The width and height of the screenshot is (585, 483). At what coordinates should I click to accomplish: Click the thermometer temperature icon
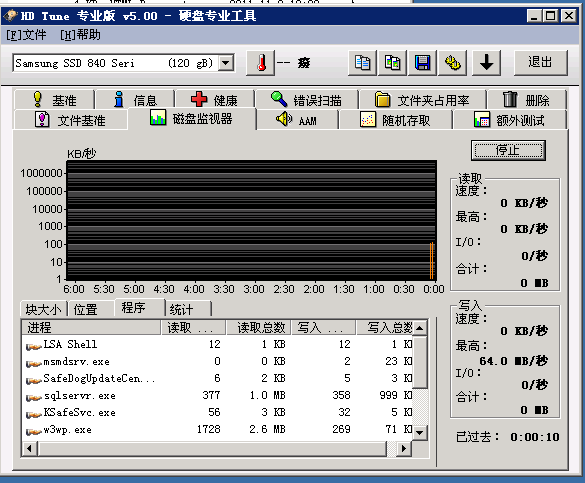pyautogui.click(x=261, y=63)
